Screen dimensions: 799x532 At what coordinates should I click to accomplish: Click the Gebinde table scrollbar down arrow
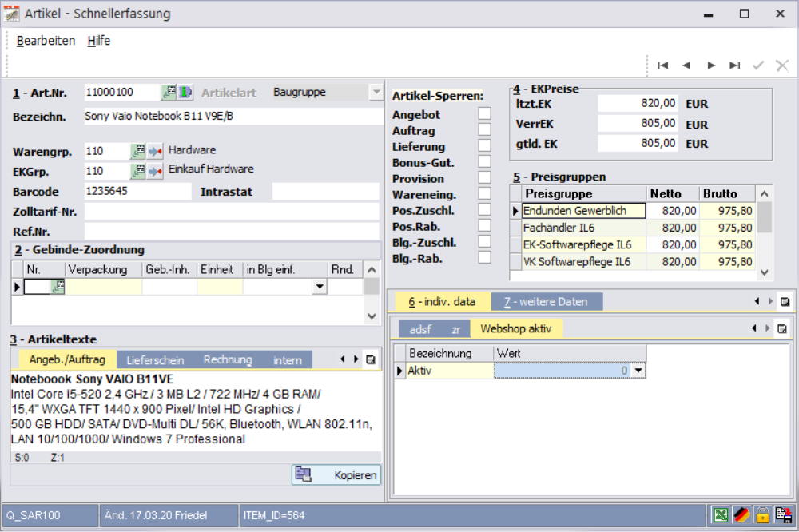pos(372,316)
